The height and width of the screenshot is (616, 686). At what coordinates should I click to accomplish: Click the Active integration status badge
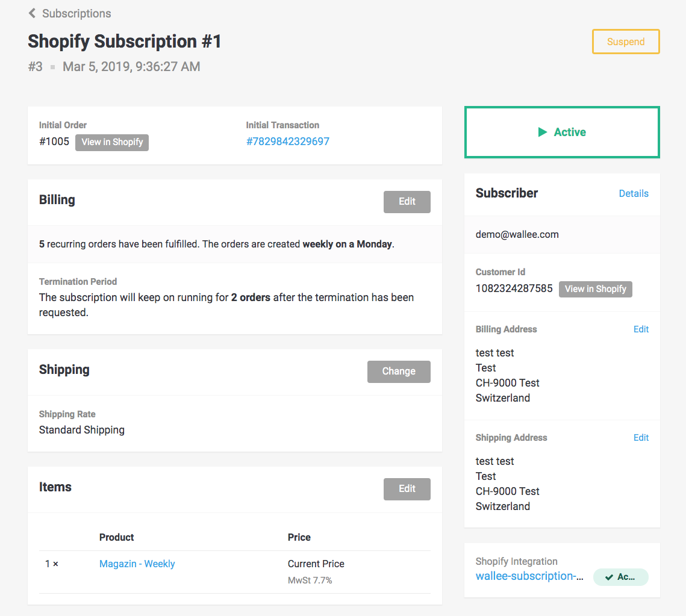point(621,576)
